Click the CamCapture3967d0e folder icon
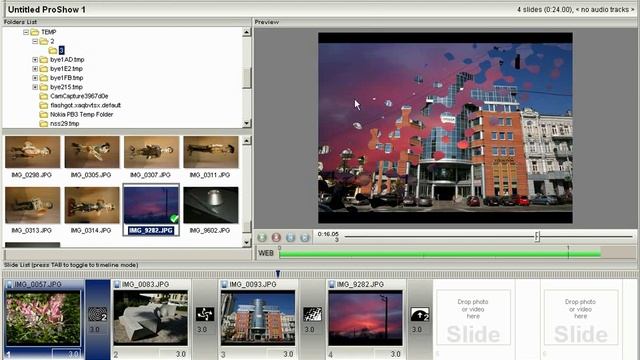Screen dimensions: 640x360 [44, 96]
